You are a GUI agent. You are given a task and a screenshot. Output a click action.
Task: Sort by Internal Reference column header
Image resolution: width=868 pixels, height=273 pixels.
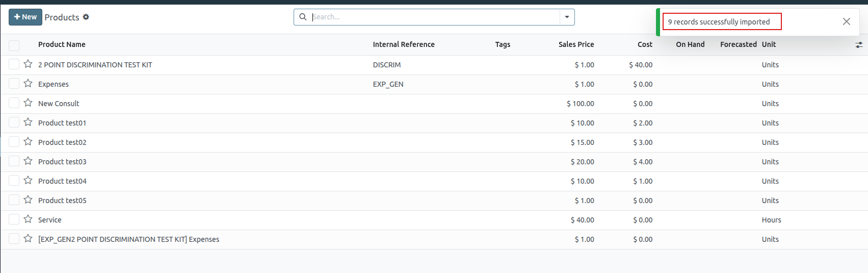403,44
